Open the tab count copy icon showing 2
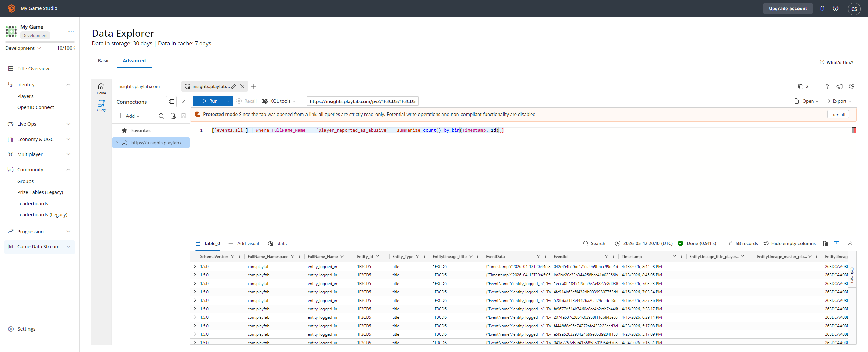Viewport: 868px width, 352px height. pos(803,86)
